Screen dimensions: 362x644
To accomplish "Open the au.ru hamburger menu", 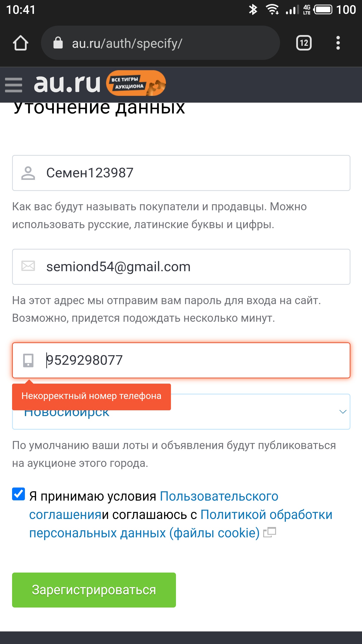I will tap(14, 85).
